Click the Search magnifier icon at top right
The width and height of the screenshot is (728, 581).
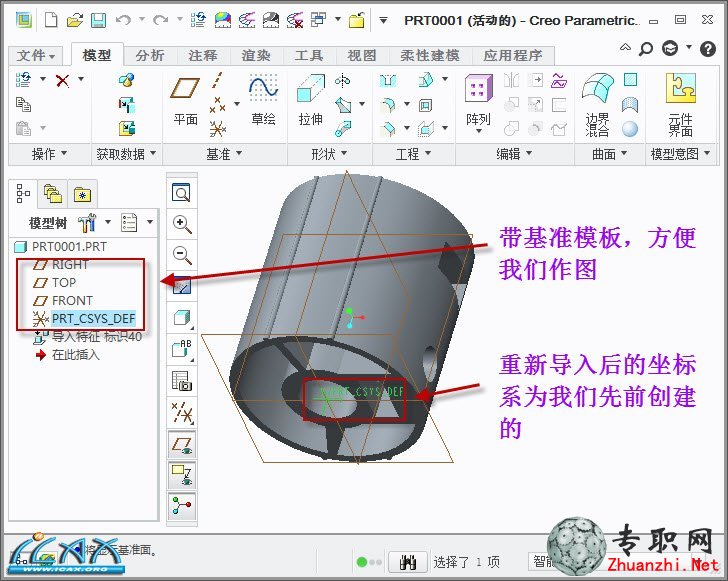click(x=646, y=48)
